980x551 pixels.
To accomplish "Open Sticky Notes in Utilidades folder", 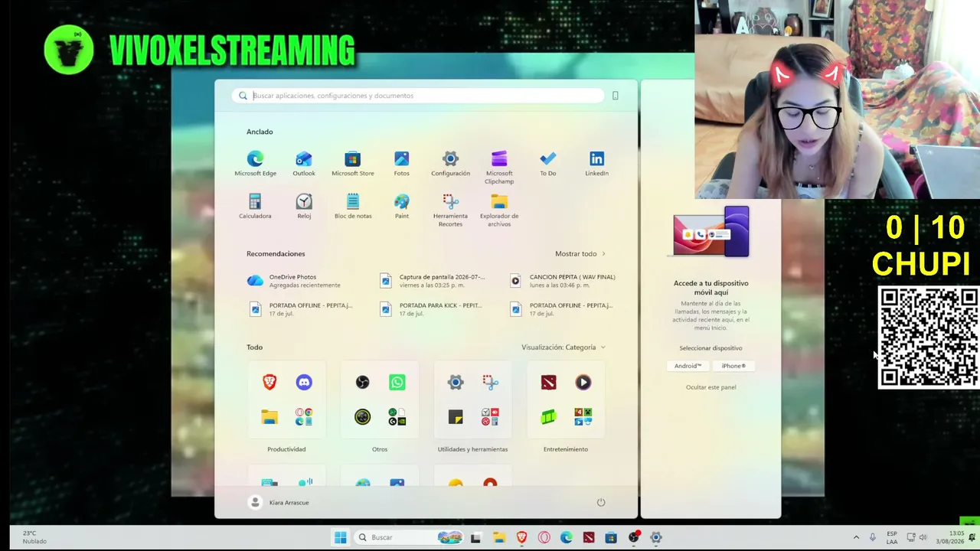I will pos(456,417).
